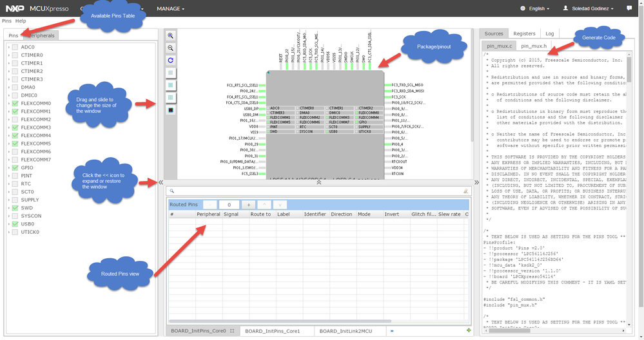Screen dimensions: 644x340
Task: Switch to the Log tab
Action: (x=549, y=33)
